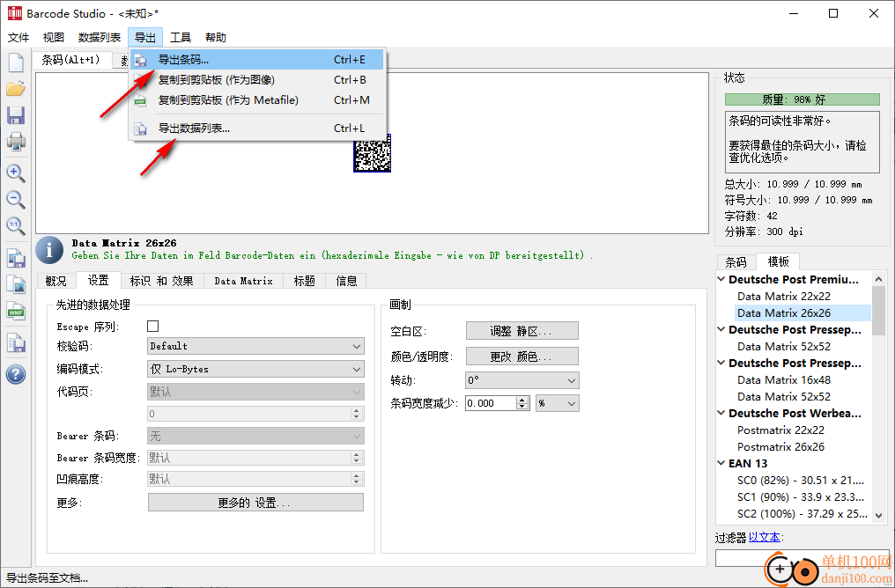Open the 视图 menu

(x=54, y=38)
